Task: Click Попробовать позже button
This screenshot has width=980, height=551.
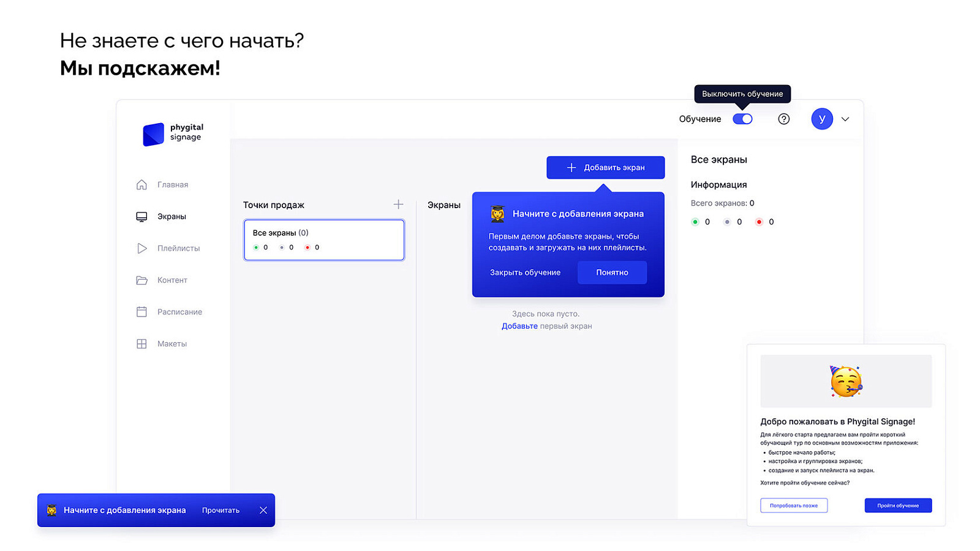Action: point(794,505)
